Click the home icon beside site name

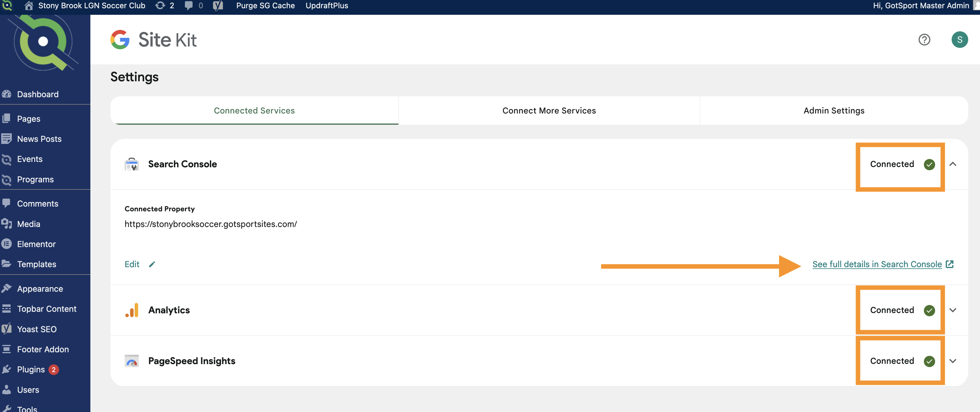[x=29, y=5]
